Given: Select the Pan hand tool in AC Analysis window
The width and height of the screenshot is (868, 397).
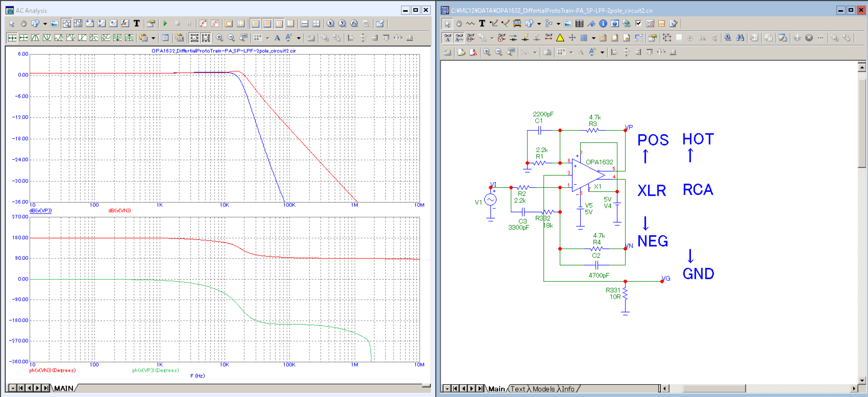Looking at the screenshot, I should pos(24,24).
